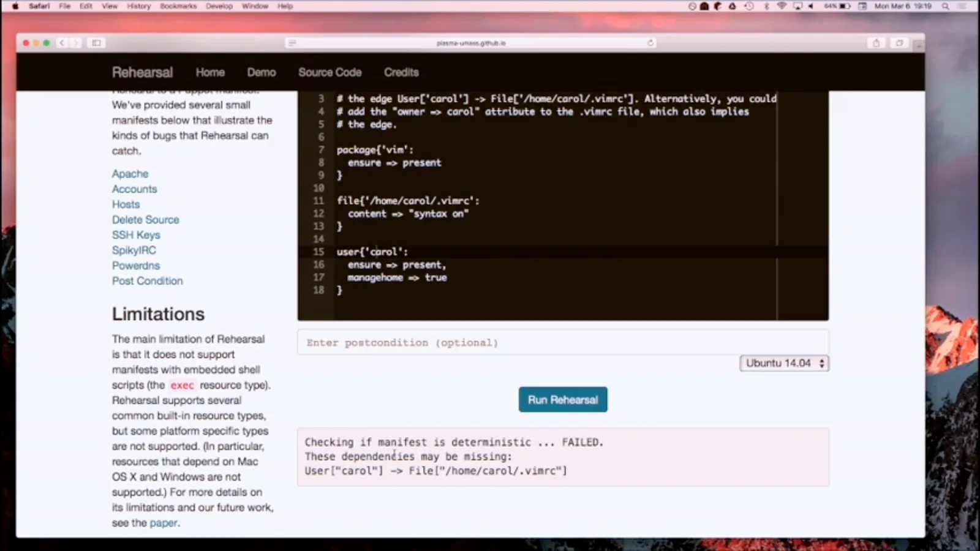Open Credits nav link
This screenshot has height=551, width=980.
tap(401, 72)
